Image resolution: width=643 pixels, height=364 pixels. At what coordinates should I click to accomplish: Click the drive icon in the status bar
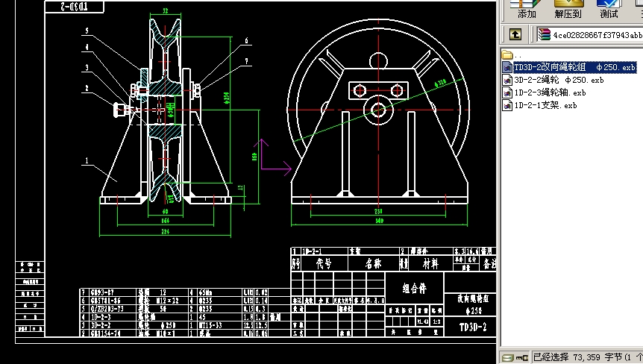click(507, 358)
